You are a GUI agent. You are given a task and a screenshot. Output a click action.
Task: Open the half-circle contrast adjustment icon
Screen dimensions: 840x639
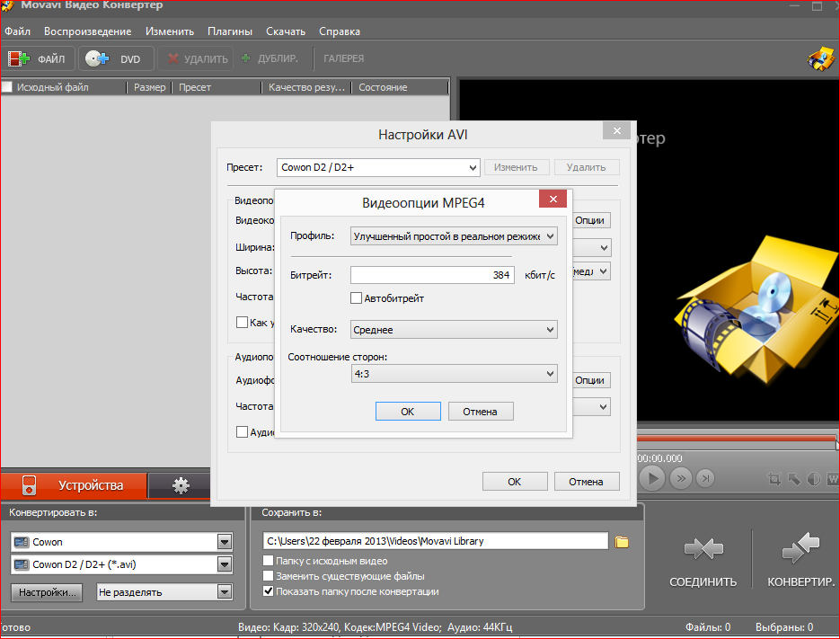(x=814, y=479)
